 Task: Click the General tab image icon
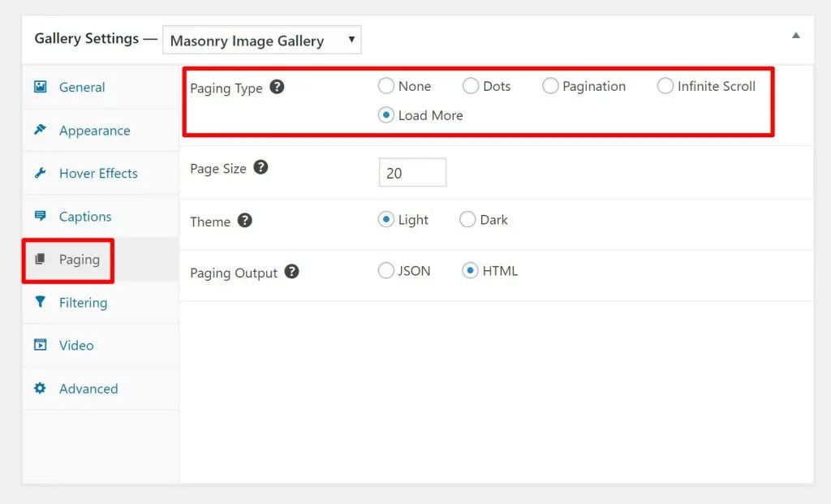pos(40,87)
